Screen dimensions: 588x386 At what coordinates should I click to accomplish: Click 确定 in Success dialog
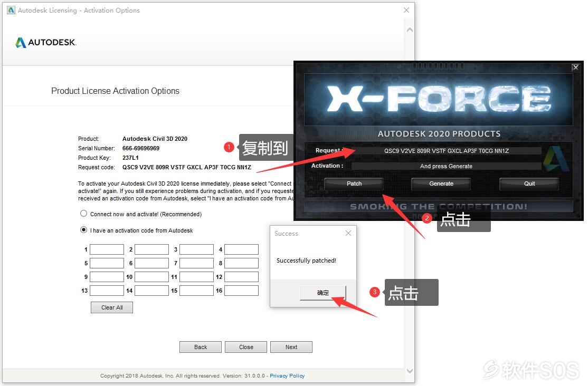click(323, 293)
